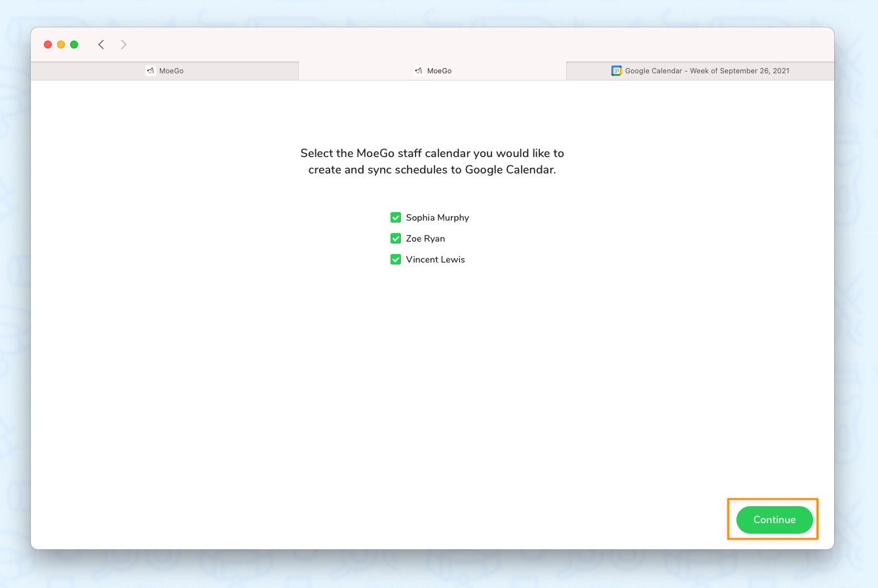Click the Zoe Ryan name label
The image size is (878, 588).
tap(425, 238)
